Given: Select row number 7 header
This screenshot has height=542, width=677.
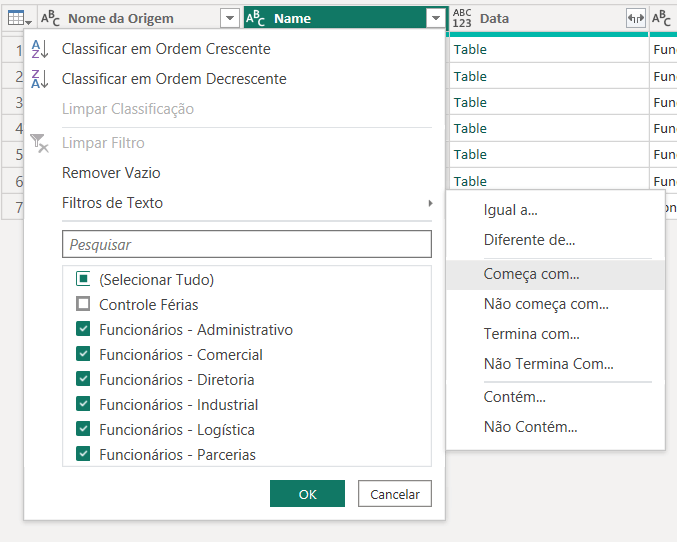Looking at the screenshot, I should [x=14, y=207].
